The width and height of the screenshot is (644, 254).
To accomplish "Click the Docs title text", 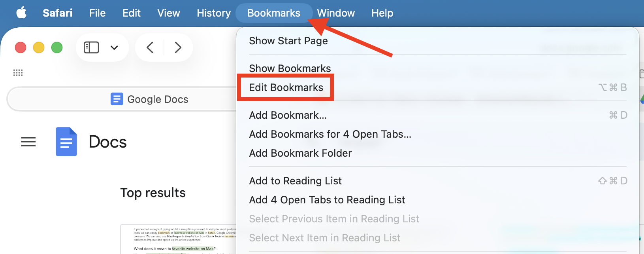I will (x=107, y=142).
